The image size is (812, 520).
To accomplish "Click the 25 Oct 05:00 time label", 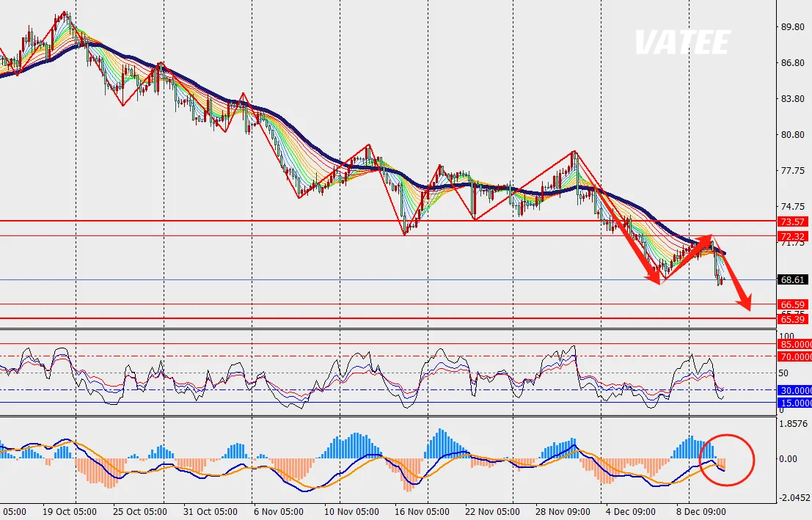I will (139, 512).
